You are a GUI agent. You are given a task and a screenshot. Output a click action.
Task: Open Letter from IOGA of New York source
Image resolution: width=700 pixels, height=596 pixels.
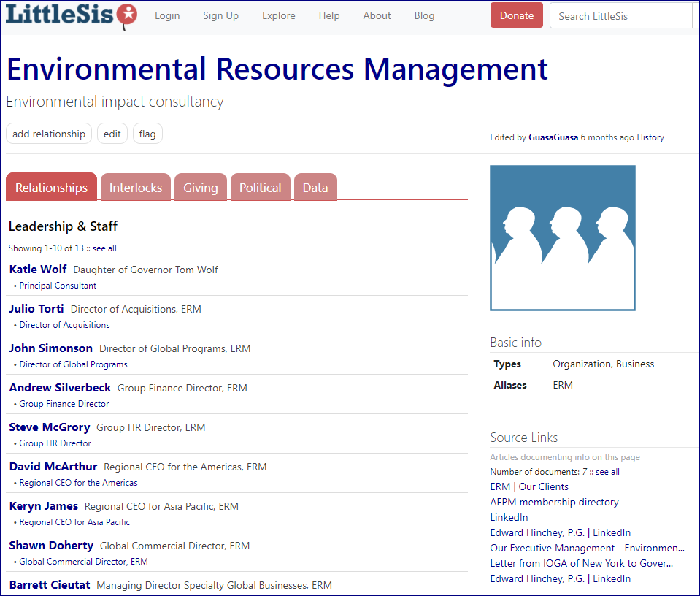[x=581, y=563]
